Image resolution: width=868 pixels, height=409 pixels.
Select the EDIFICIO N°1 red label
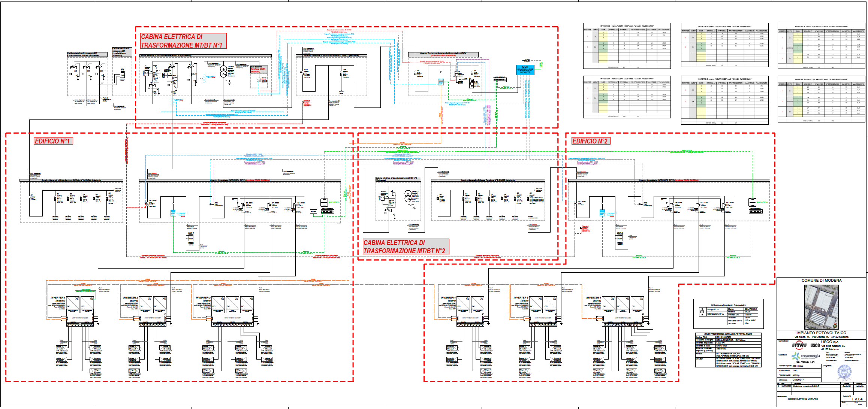pos(52,141)
